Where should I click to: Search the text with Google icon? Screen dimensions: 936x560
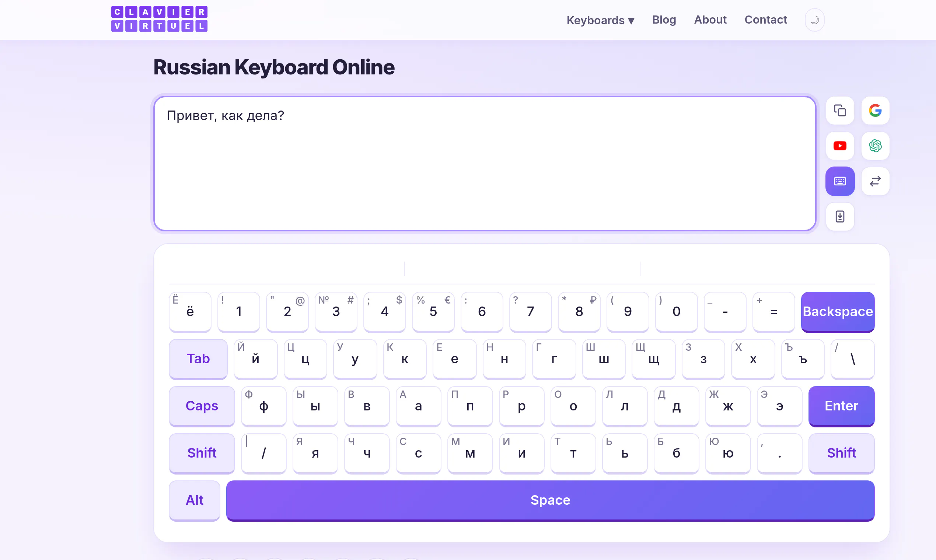coord(875,111)
